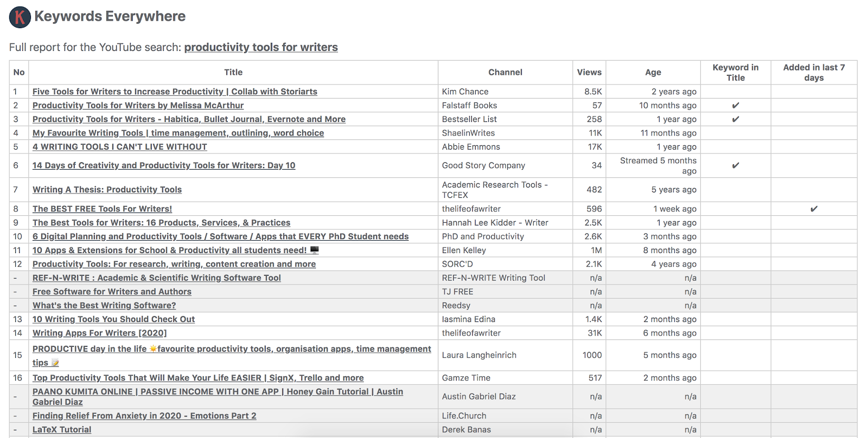Select the 'PhD and Productivity' channel cell
Screen dimensions: 868x438
(x=505, y=236)
